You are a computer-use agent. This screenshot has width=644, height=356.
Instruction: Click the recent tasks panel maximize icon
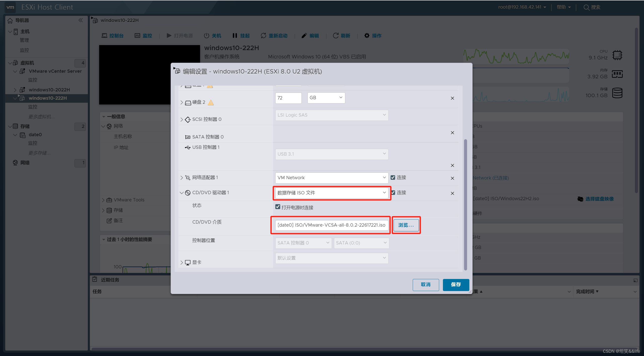pyautogui.click(x=635, y=280)
